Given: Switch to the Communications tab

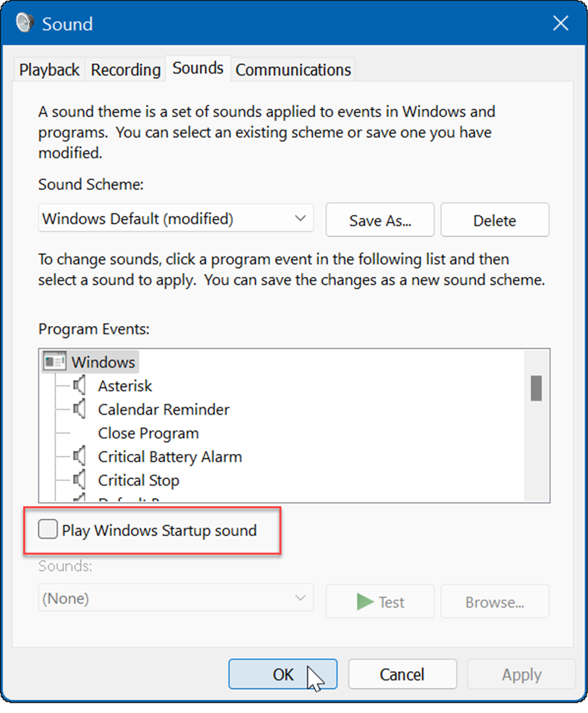Looking at the screenshot, I should 293,69.
